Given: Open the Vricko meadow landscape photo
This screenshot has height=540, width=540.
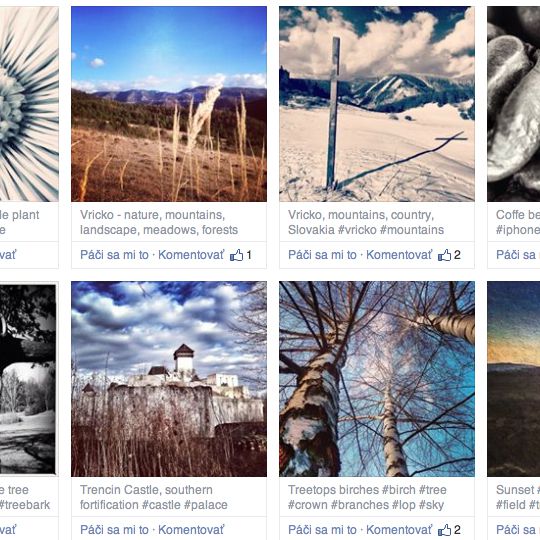Looking at the screenshot, I should pyautogui.click(x=169, y=104).
